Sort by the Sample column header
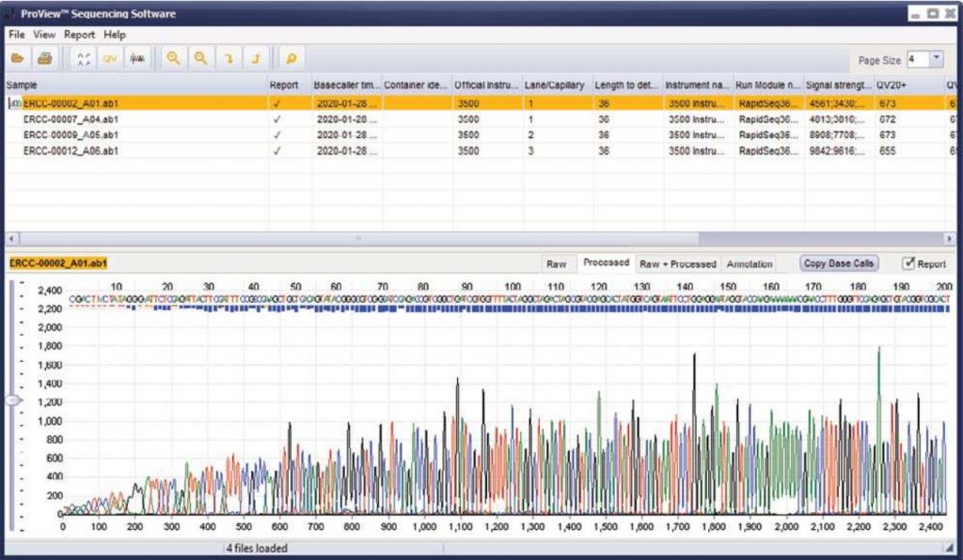Image resolution: width=963 pixels, height=560 pixels. (136, 86)
